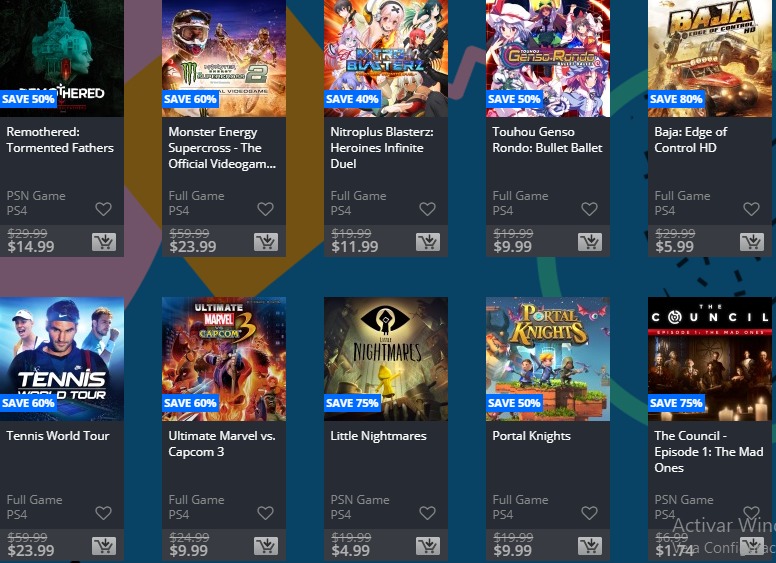Add Ultimate Marvel vs. Capcom 3 to cart
776x563 pixels.
point(266,546)
